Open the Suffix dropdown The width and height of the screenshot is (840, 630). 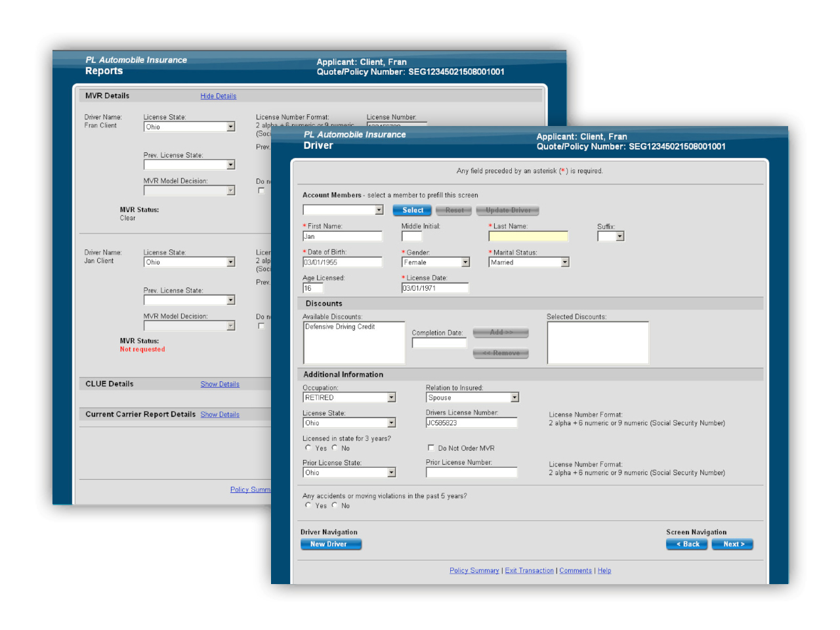coord(610,236)
